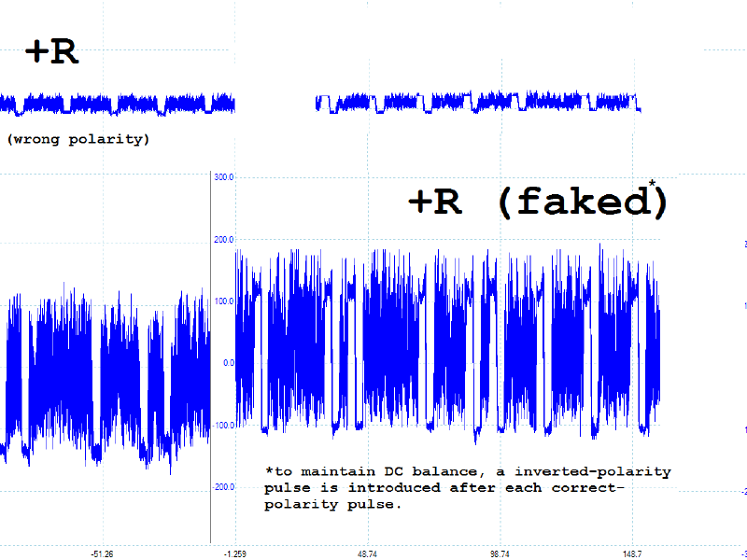The width and height of the screenshot is (747, 560).
Task: Select the "(wrong polarity)" caption text
Action: click(78, 140)
